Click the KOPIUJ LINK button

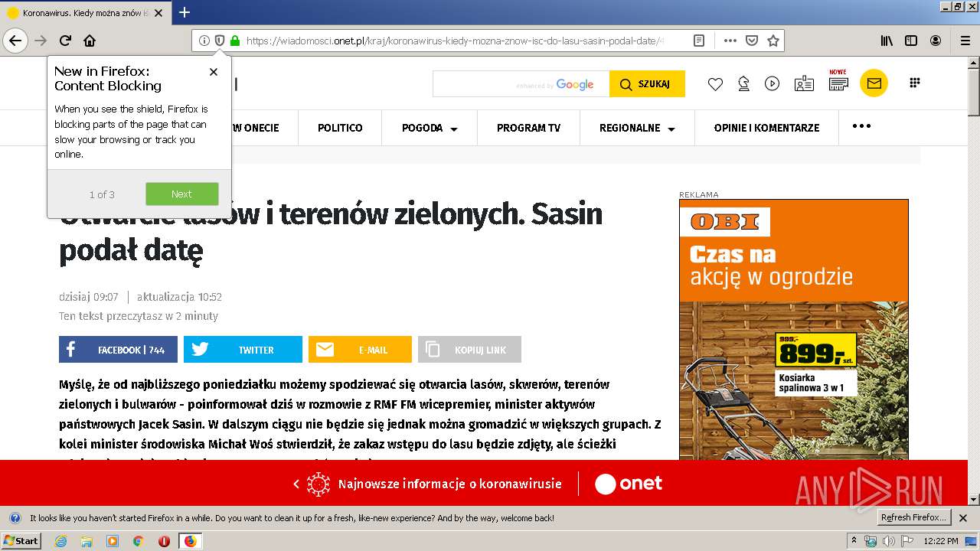tap(469, 350)
